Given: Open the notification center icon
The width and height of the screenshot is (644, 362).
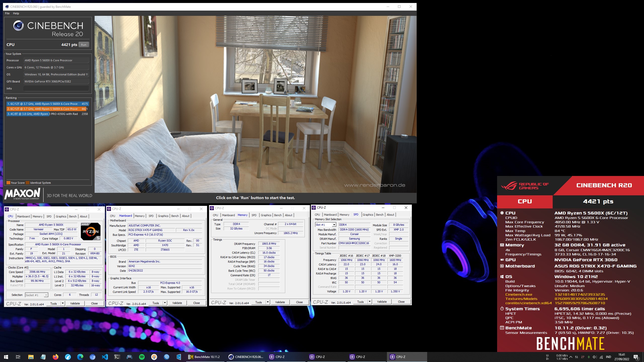Looking at the screenshot, I should click(636, 357).
